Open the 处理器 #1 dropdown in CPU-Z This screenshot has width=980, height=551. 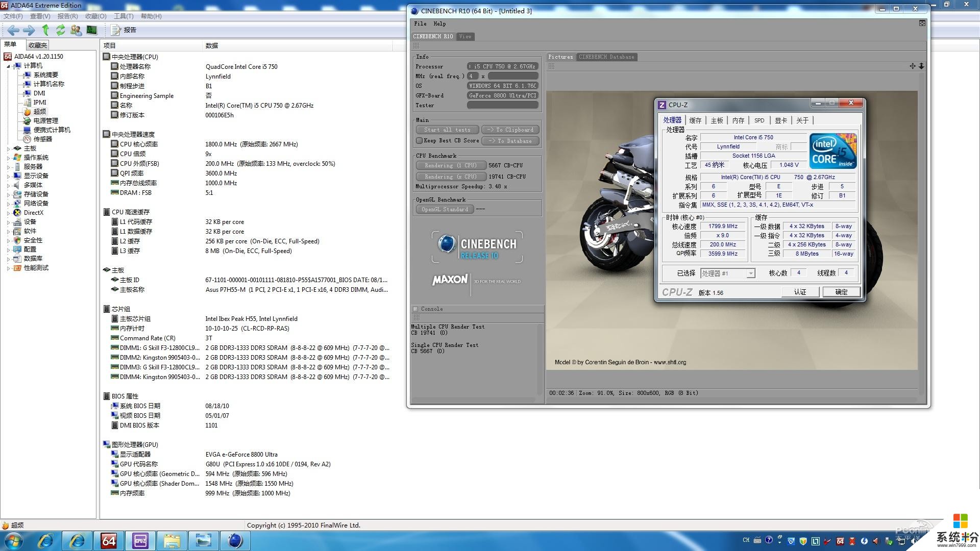(x=727, y=273)
